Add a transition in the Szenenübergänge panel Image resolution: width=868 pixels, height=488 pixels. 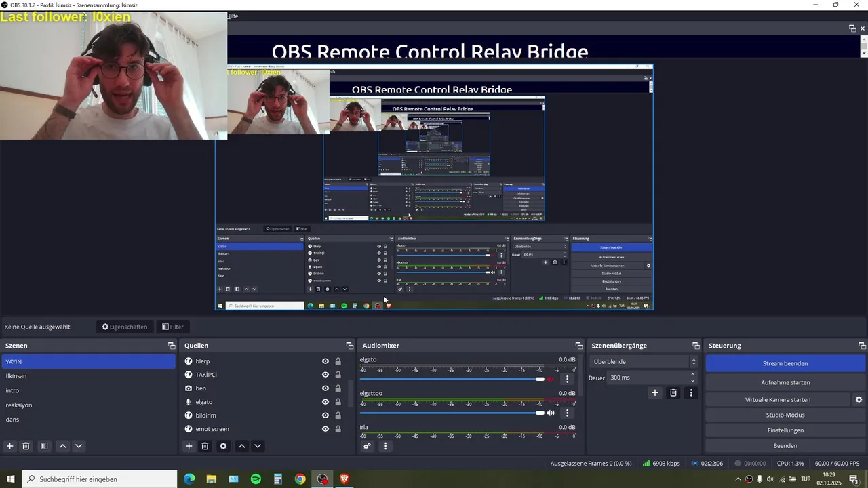655,392
